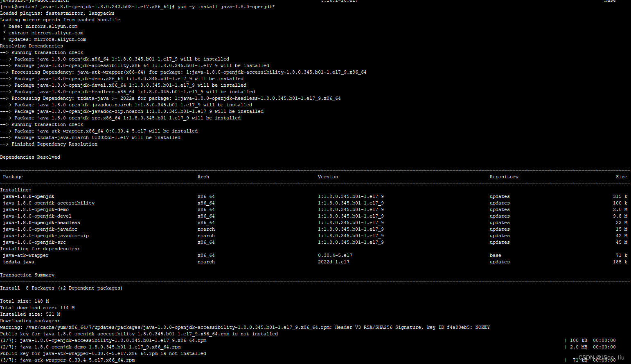
Task: Click java-1.8.0-openjdk-devel in the table
Action: pyautogui.click(x=37, y=216)
